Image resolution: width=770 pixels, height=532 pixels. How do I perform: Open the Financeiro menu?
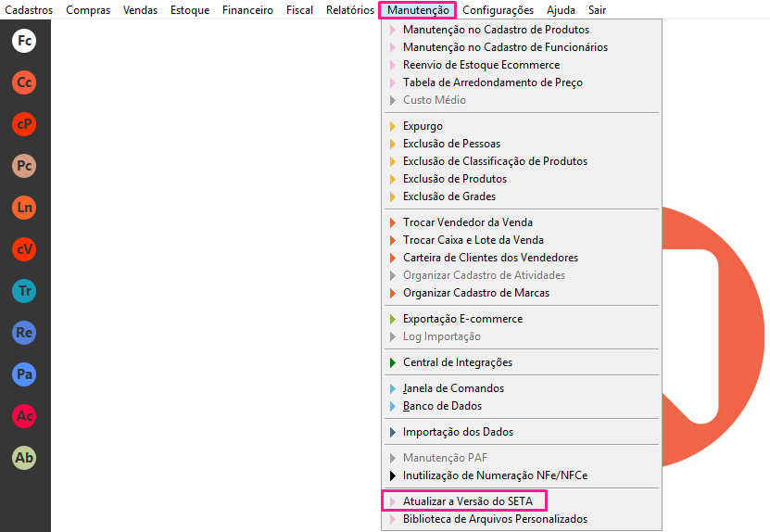(247, 10)
